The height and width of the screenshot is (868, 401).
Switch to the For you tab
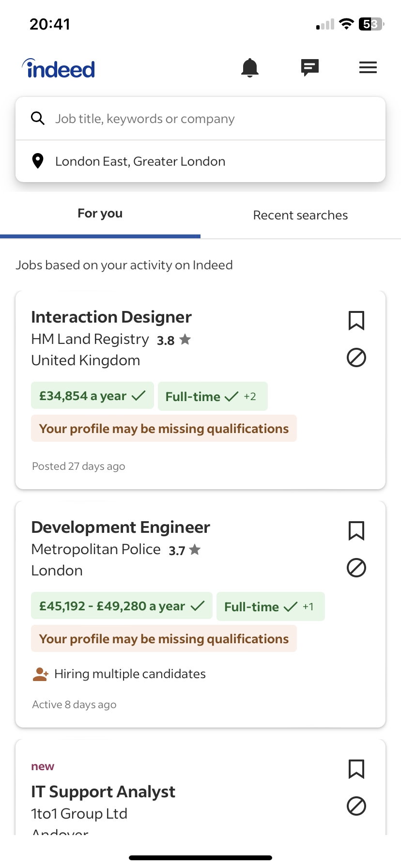(100, 214)
